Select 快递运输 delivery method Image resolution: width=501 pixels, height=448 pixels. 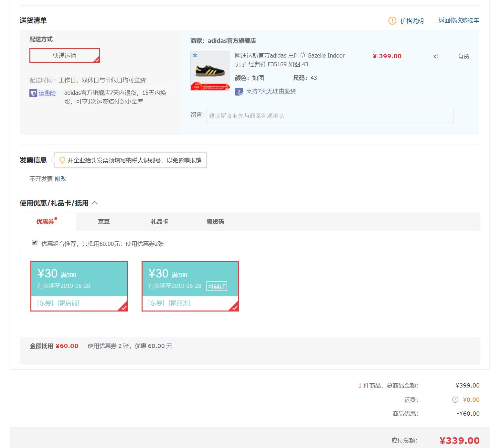tap(65, 55)
